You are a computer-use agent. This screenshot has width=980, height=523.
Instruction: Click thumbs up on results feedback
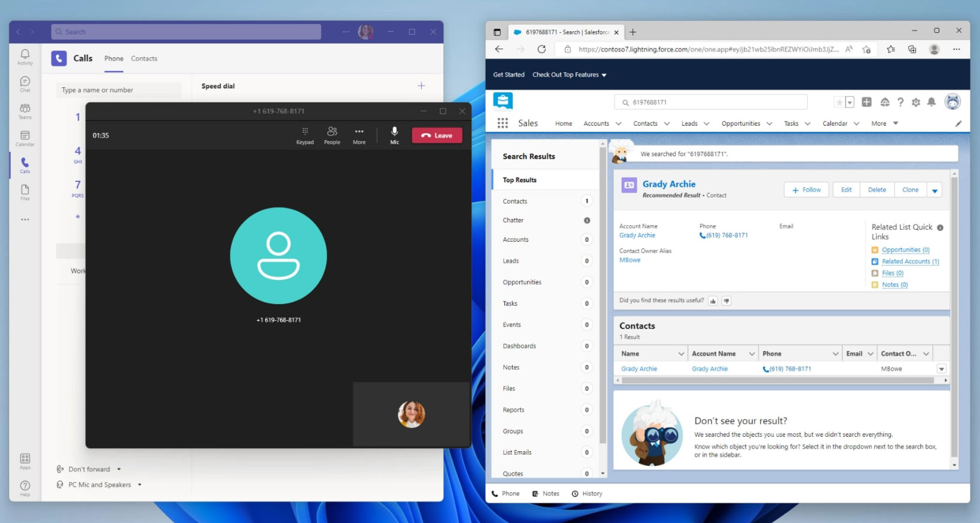point(713,301)
